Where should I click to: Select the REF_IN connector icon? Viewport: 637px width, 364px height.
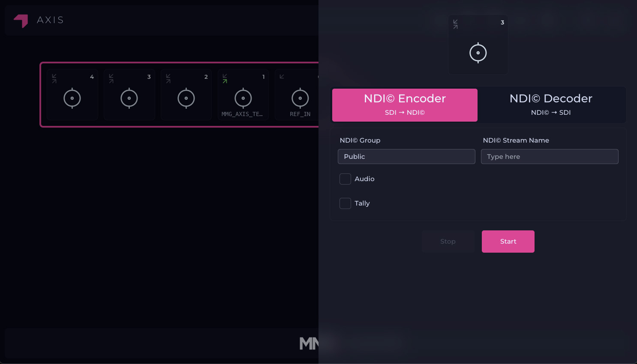click(x=300, y=98)
